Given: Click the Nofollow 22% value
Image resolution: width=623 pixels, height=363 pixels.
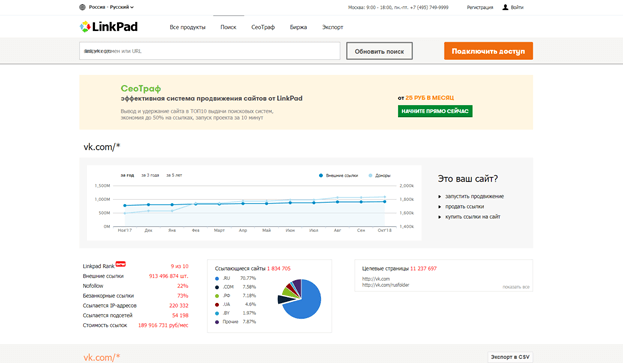Looking at the screenshot, I should pos(183,286).
